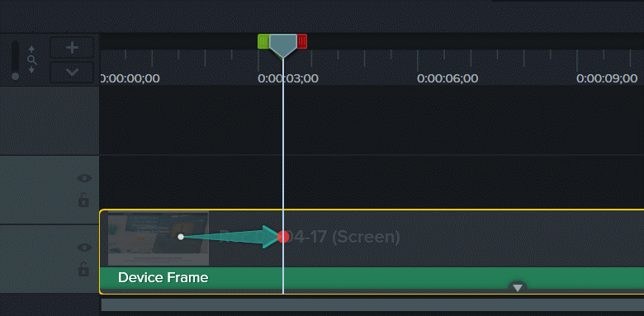Select the Rec 04-17 (Screen) clip title
The height and width of the screenshot is (316, 644).
(310, 237)
